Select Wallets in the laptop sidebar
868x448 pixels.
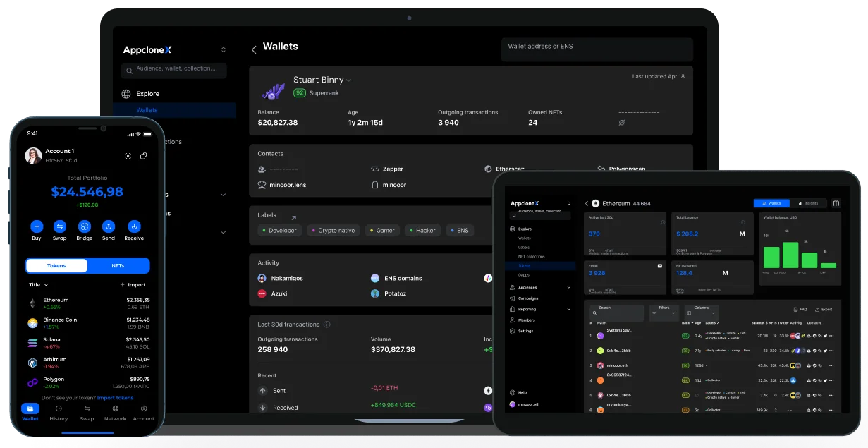click(x=147, y=110)
